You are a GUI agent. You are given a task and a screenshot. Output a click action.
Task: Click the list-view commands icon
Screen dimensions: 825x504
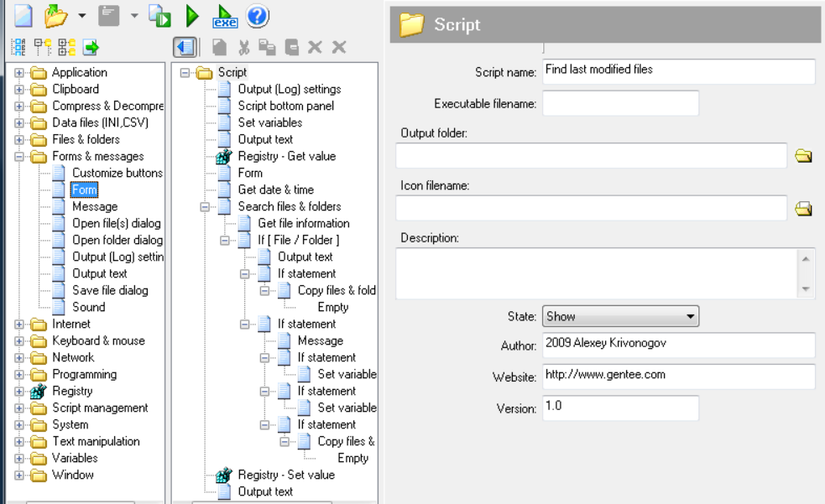point(67,47)
